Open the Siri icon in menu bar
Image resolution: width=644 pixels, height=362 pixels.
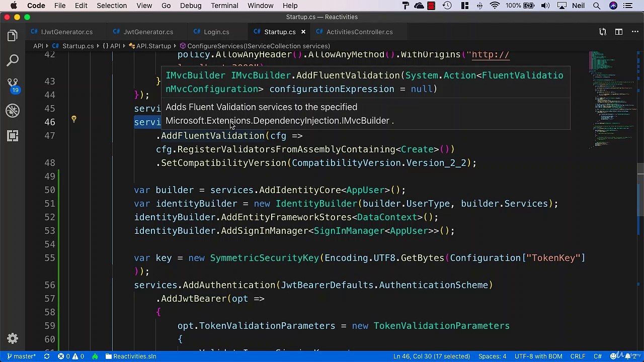coord(613,6)
